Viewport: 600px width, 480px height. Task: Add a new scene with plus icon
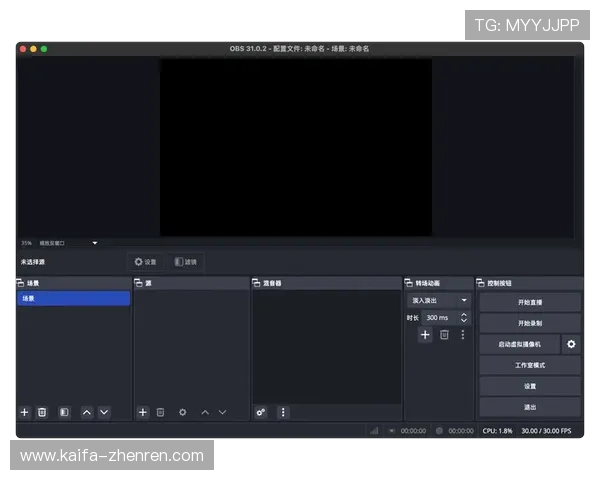click(x=25, y=412)
